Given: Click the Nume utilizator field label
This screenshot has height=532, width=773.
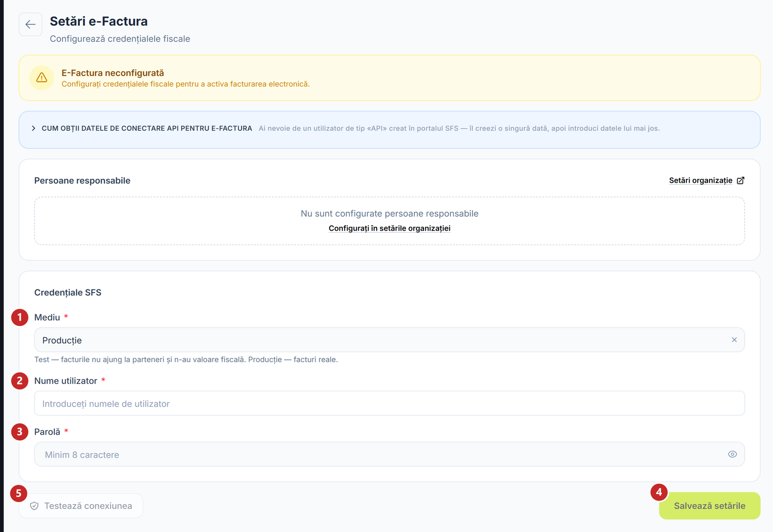Looking at the screenshot, I should [66, 381].
